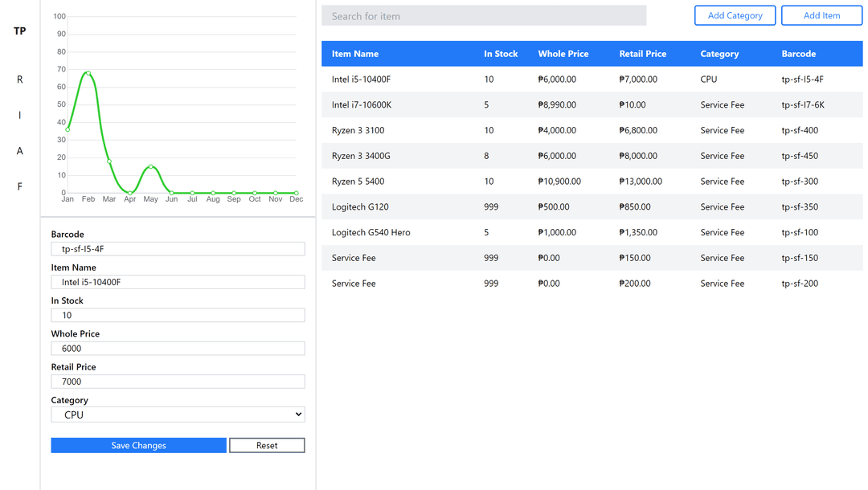Reset the item form

click(267, 445)
